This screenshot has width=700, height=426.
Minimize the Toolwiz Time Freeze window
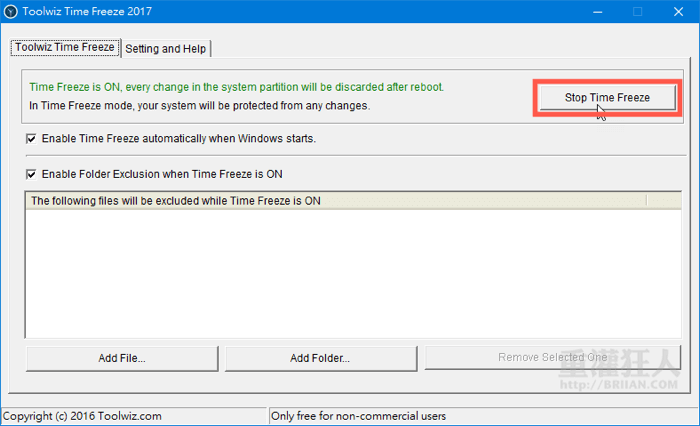click(598, 13)
